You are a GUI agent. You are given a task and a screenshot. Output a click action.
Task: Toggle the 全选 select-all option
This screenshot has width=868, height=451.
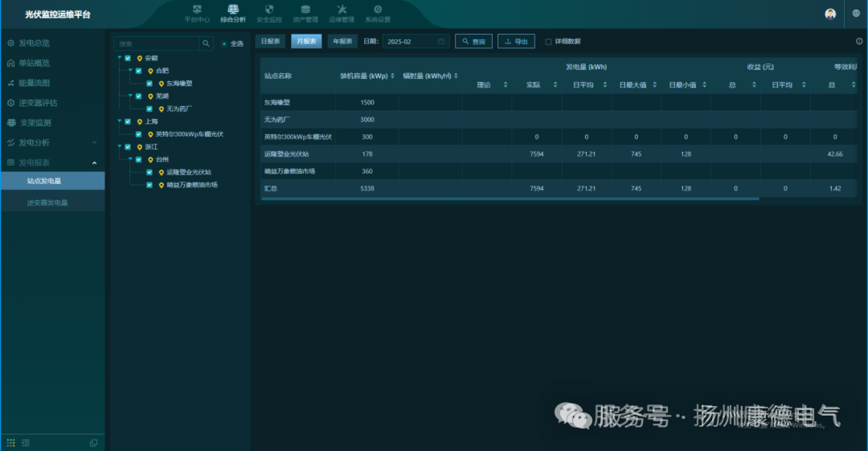[224, 43]
